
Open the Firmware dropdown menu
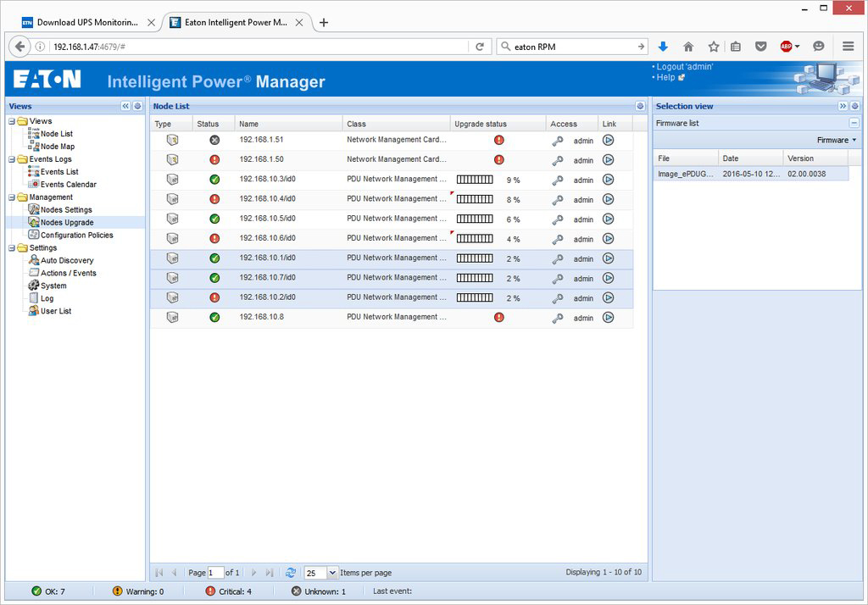837,140
